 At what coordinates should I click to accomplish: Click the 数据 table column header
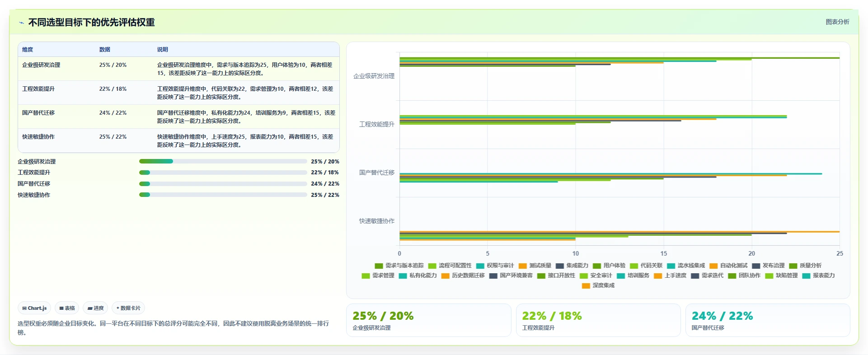tap(105, 50)
